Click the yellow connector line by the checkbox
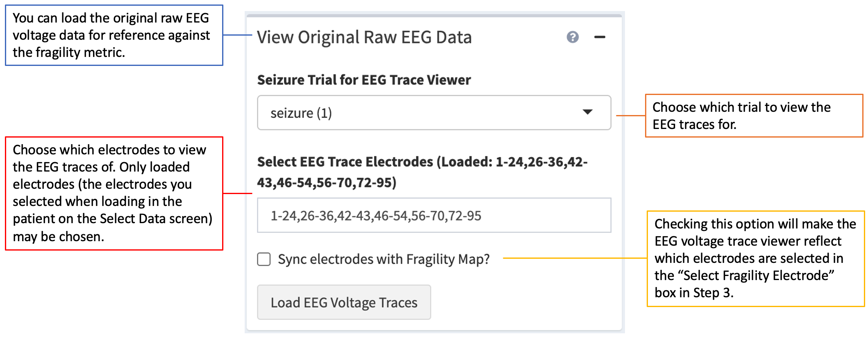This screenshot has height=339, width=868. coord(574,258)
